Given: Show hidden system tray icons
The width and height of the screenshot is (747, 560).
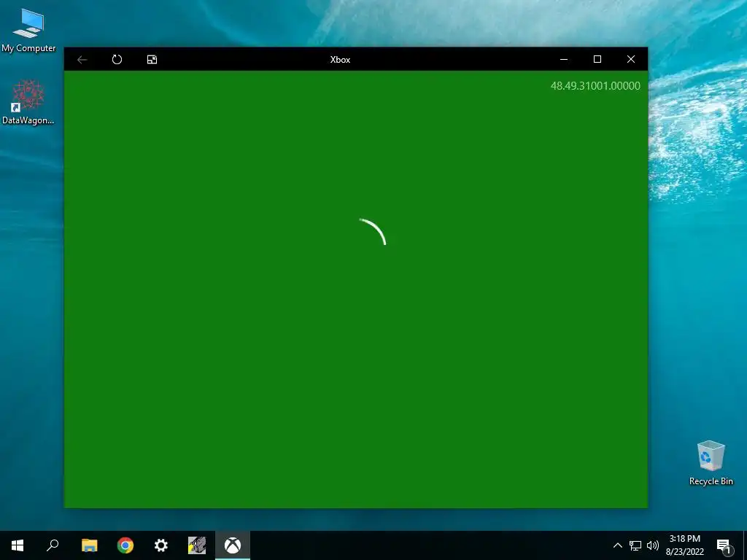Looking at the screenshot, I should [617, 545].
